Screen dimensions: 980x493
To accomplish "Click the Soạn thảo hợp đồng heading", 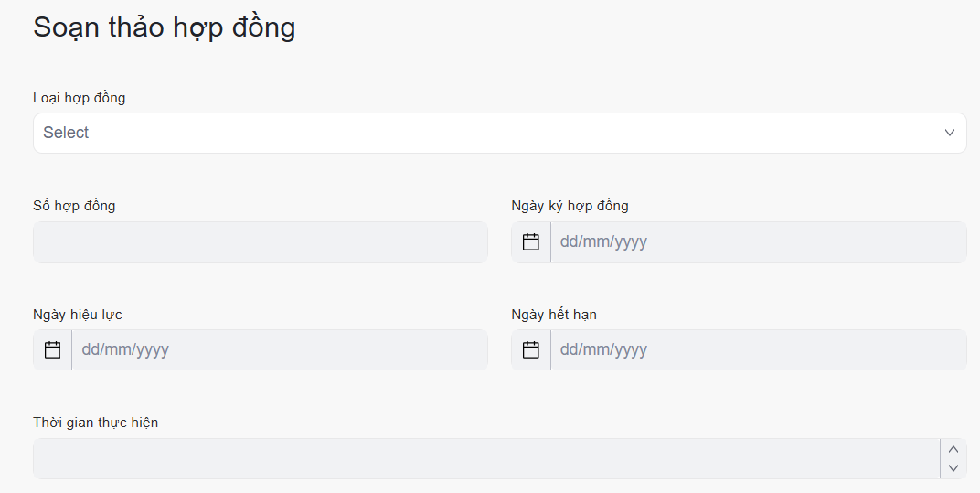I will coord(165,27).
